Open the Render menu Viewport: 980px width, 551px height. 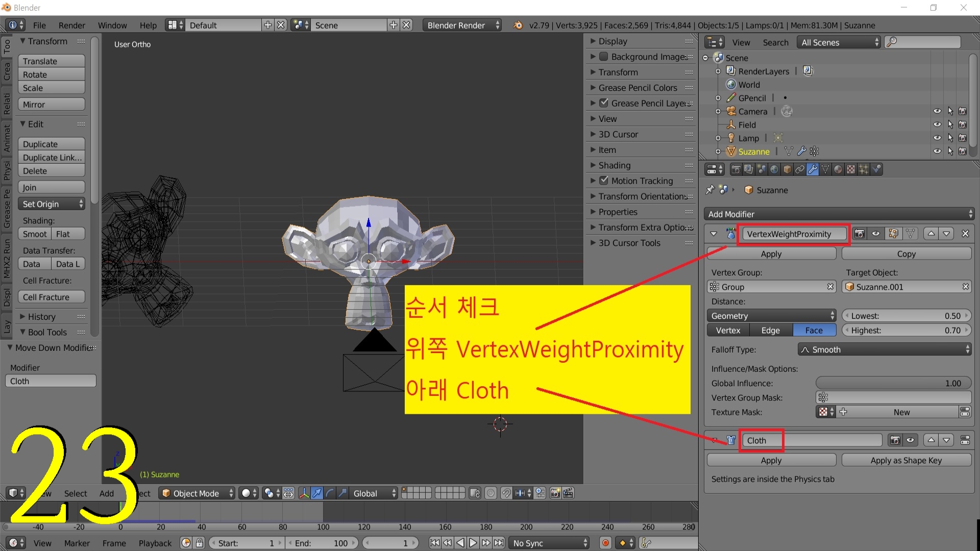(x=71, y=25)
